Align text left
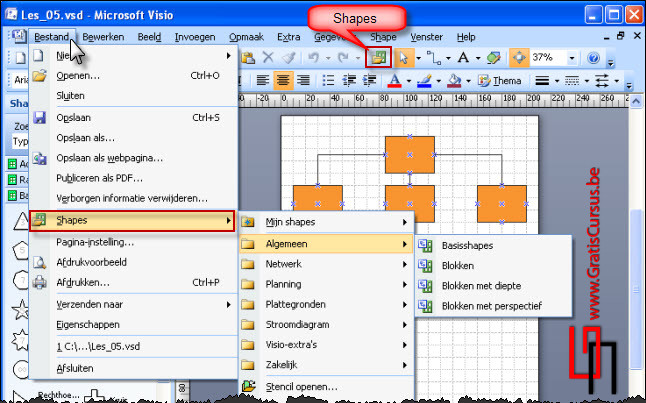This screenshot has width=646, height=403. (x=262, y=80)
